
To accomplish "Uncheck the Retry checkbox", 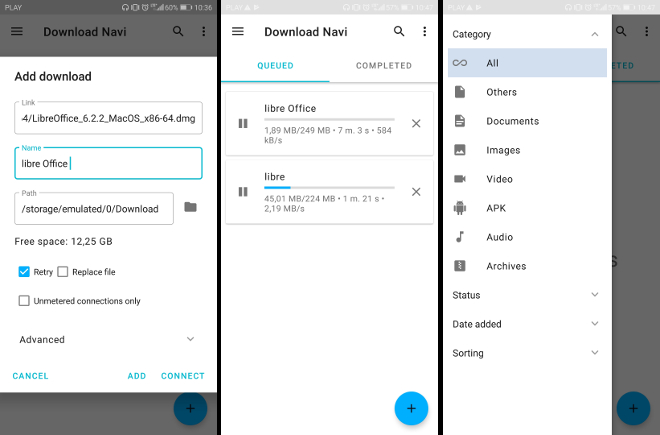I will [24, 272].
